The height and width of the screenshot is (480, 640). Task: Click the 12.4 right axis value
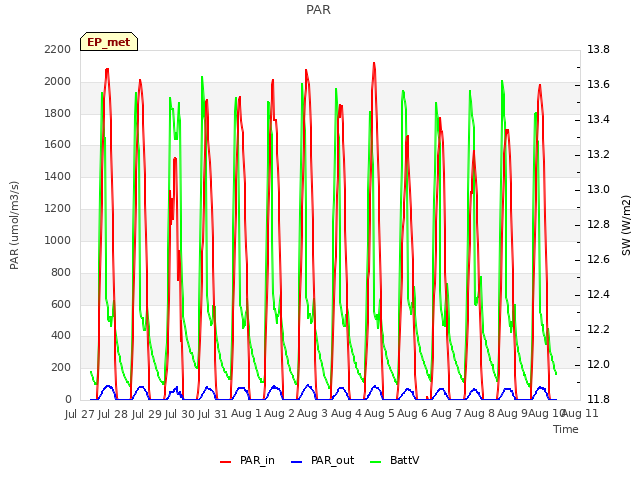(598, 294)
